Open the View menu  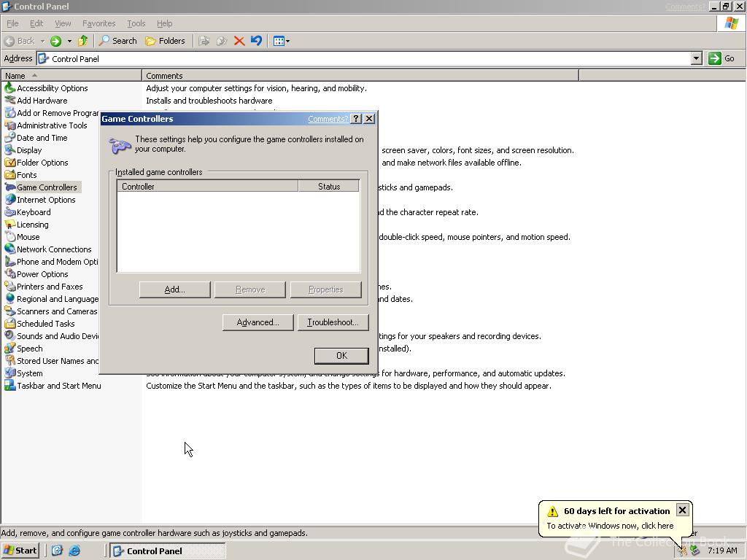pos(63,23)
